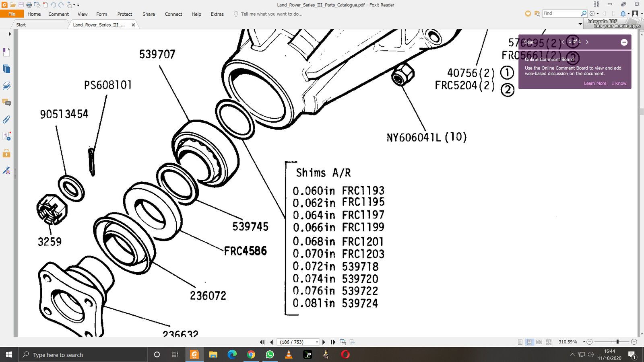The image size is (644, 362).
Task: Open Foxit Reader in the Windows taskbar
Action: tap(194, 354)
